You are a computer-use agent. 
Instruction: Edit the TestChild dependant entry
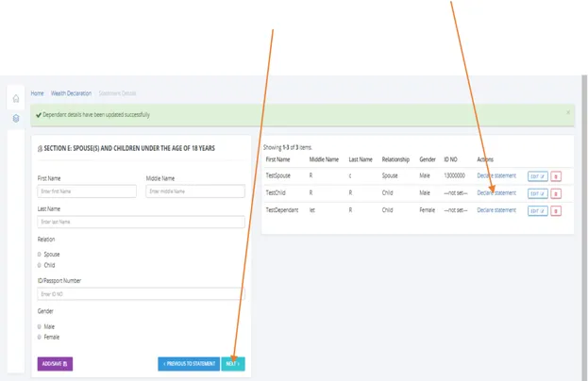click(x=537, y=193)
